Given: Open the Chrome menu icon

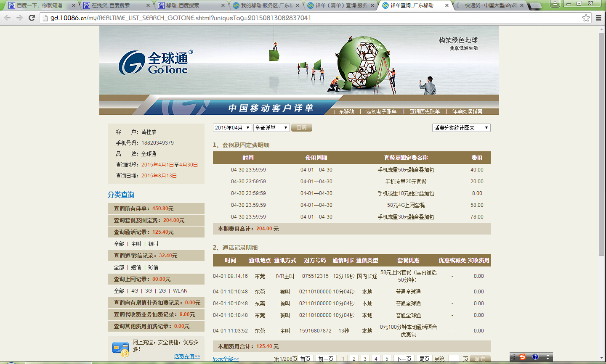Looking at the screenshot, I should pyautogui.click(x=598, y=18).
